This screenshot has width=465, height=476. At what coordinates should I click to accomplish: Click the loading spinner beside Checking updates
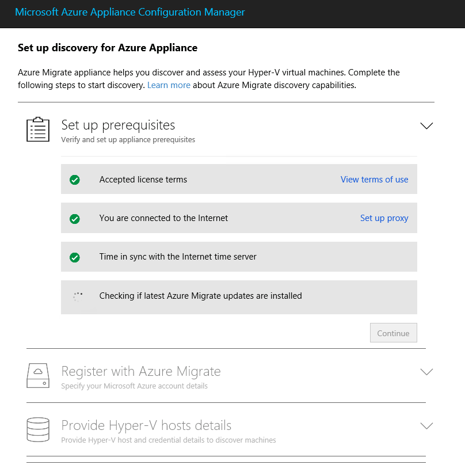pyautogui.click(x=78, y=296)
